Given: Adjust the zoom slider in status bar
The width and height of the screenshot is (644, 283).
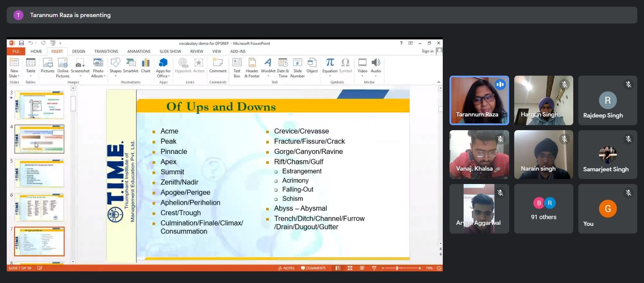Looking at the screenshot, I should click(397, 268).
